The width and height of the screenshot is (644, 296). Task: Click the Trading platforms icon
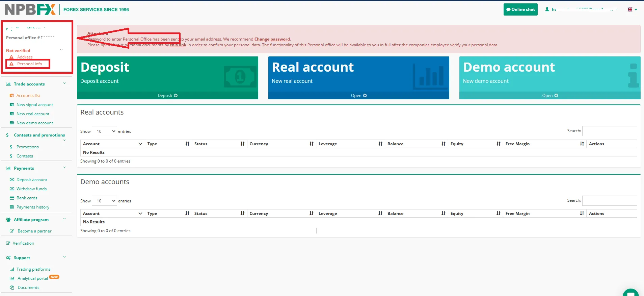12,269
